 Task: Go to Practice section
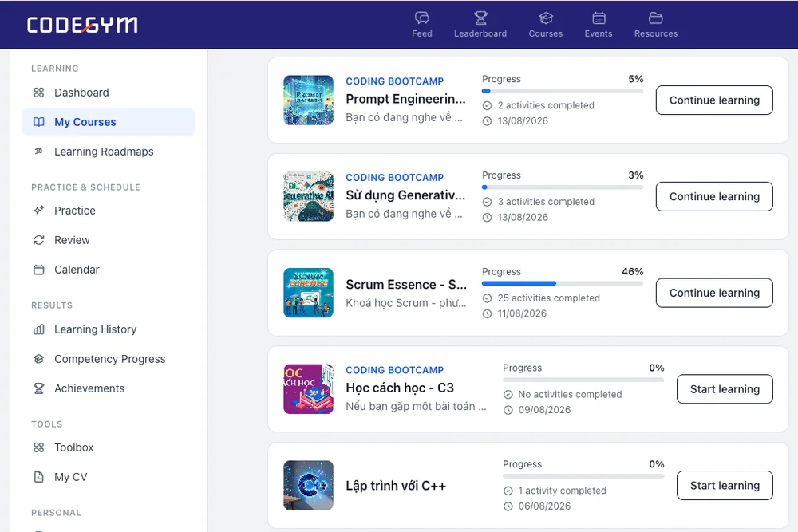(x=108, y=211)
